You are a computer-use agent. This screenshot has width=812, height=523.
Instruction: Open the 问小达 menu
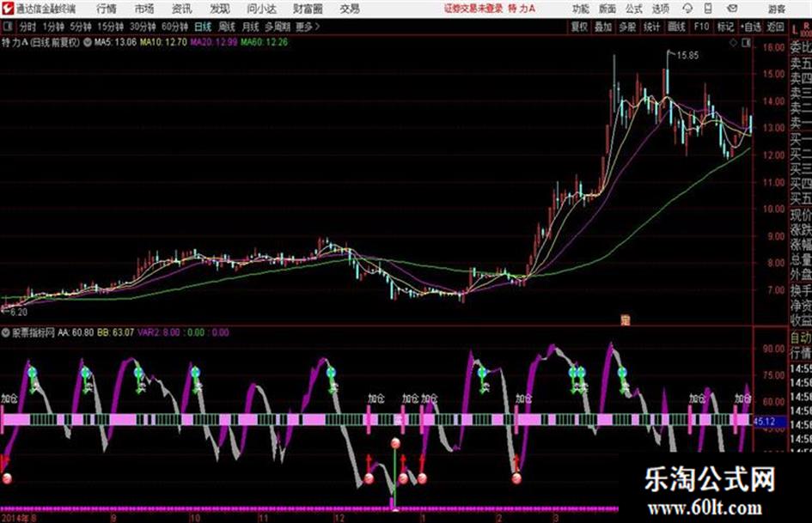pyautogui.click(x=261, y=9)
